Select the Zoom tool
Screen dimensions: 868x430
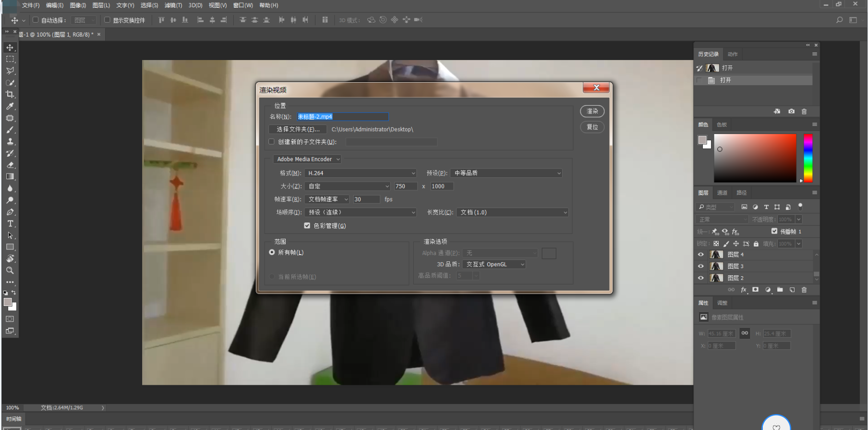(x=10, y=270)
